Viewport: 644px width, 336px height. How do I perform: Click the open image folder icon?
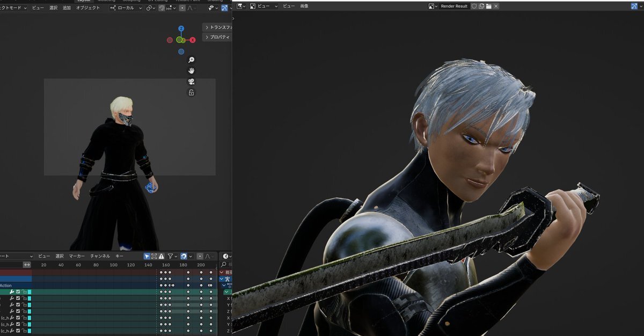[x=489, y=6]
